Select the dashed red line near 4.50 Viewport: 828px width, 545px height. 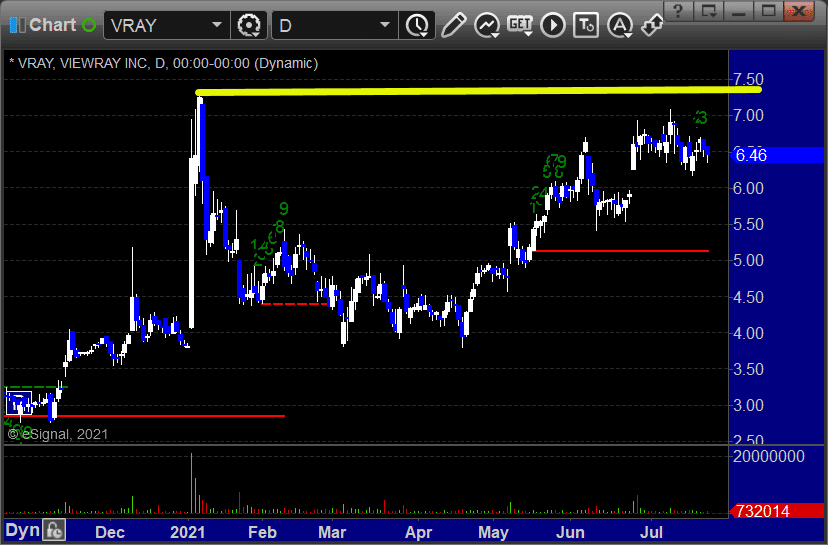295,304
